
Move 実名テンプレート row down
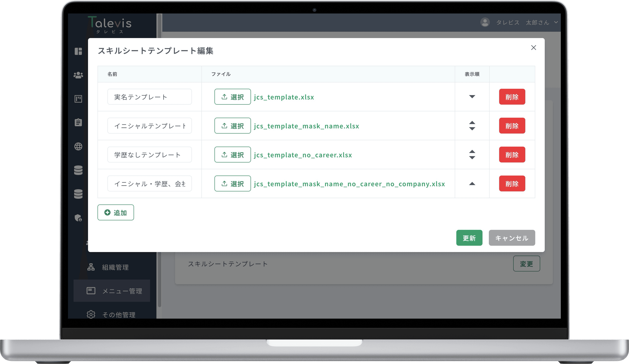(472, 96)
